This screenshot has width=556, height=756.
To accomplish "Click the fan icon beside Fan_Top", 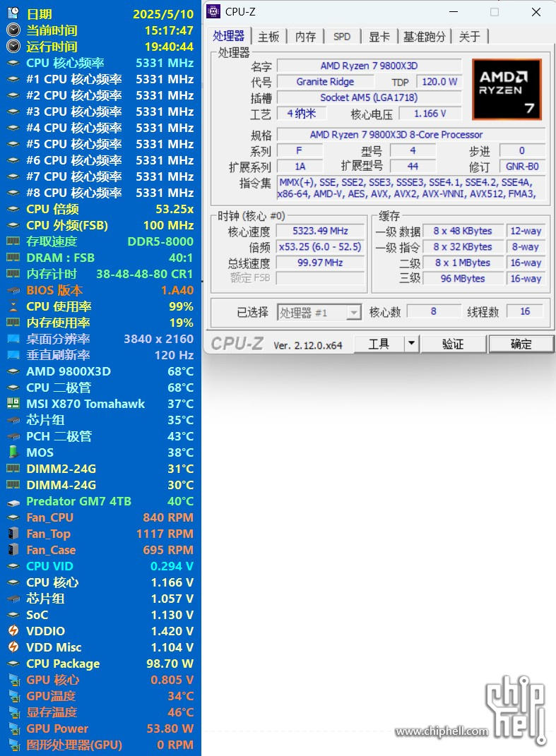I will coord(13,534).
